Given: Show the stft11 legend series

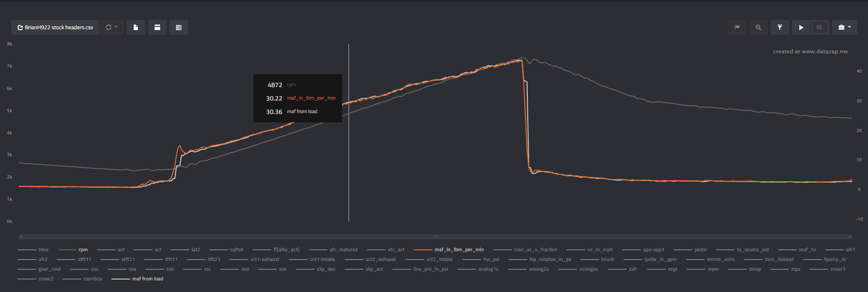Looking at the screenshot, I should click(x=74, y=260).
